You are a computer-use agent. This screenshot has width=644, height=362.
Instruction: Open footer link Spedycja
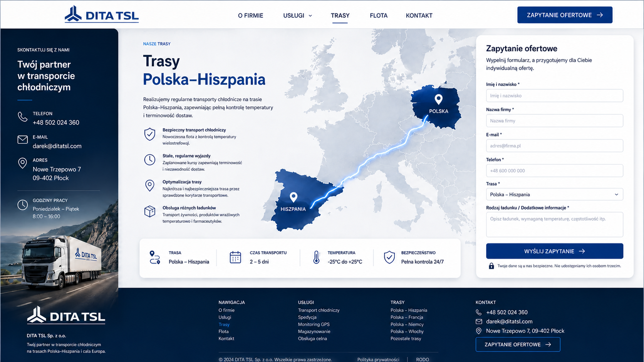click(307, 317)
